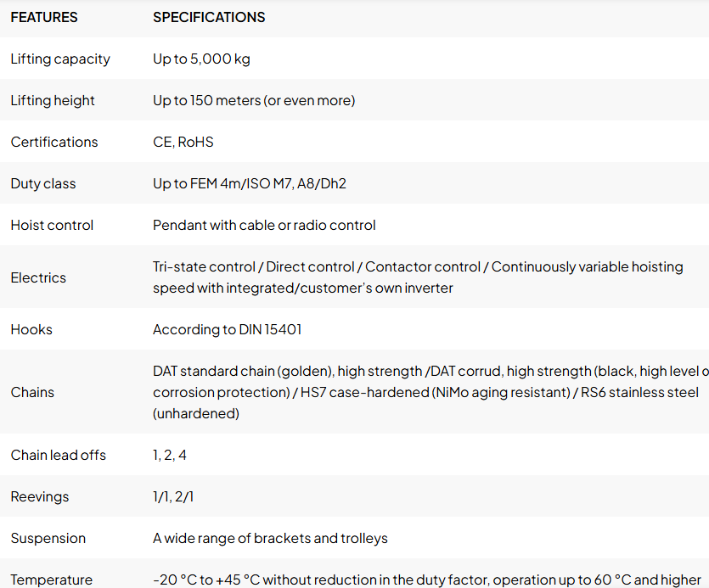Screen dimensions: 709x588
Task: Select the Lifting capacity row label
Action: click(x=60, y=59)
